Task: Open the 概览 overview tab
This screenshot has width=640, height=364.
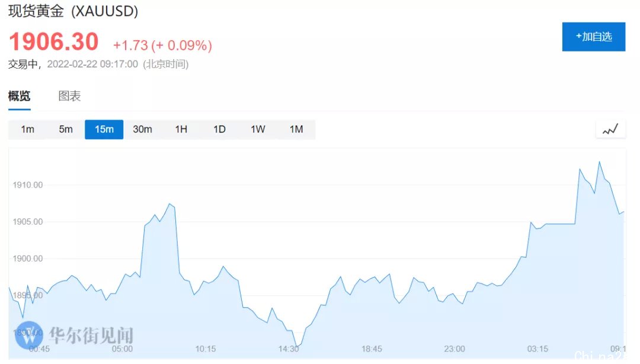Action: pos(19,96)
